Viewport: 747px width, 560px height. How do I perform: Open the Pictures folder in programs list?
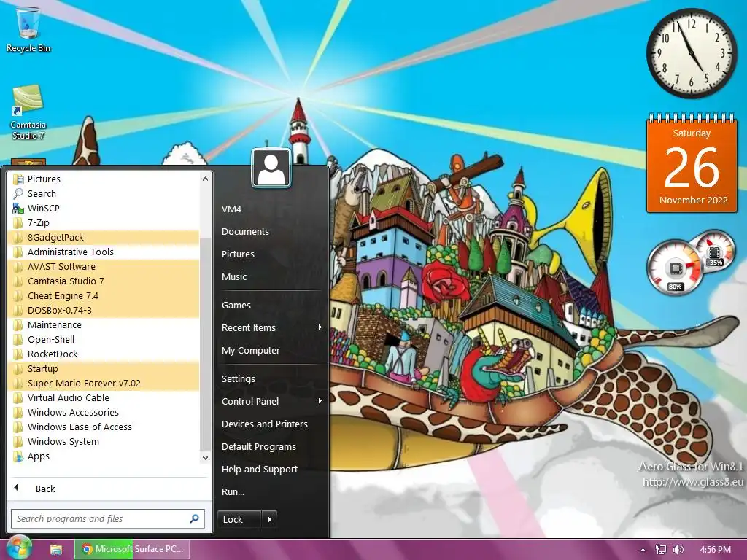tap(104, 179)
